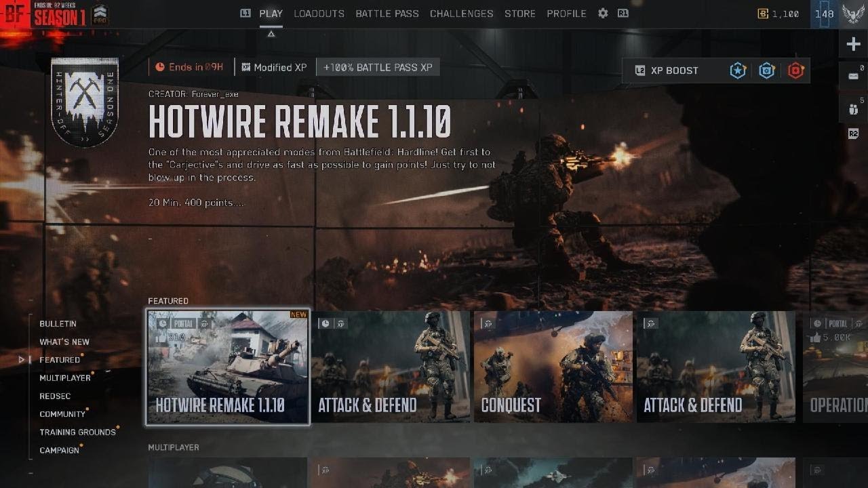Select MULTIPLAYER in the side menu

[x=65, y=378]
